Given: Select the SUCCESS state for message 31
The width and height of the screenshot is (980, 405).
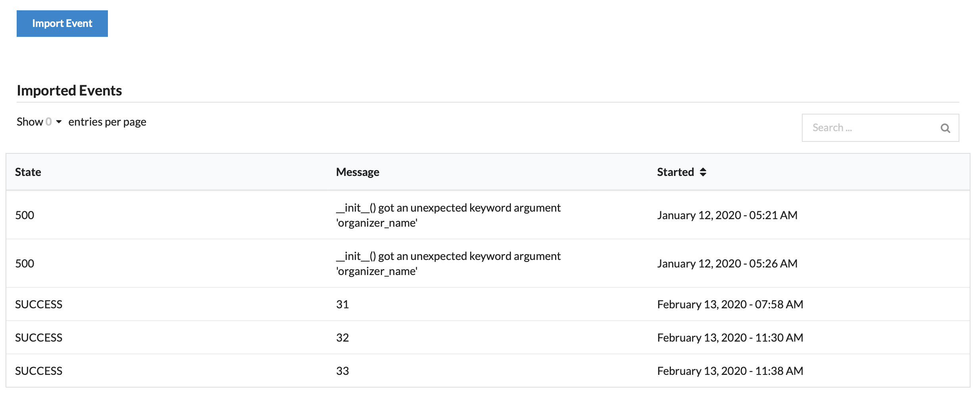Looking at the screenshot, I should tap(39, 304).
